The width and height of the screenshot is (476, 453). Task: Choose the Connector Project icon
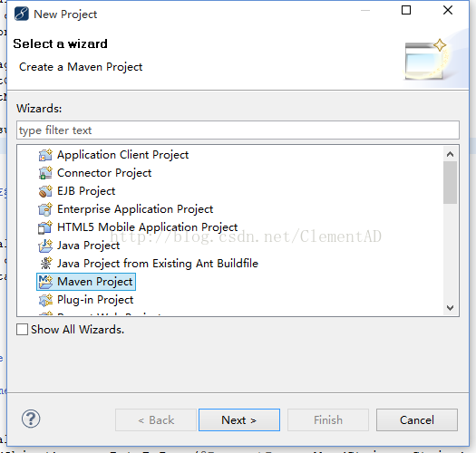click(45, 173)
